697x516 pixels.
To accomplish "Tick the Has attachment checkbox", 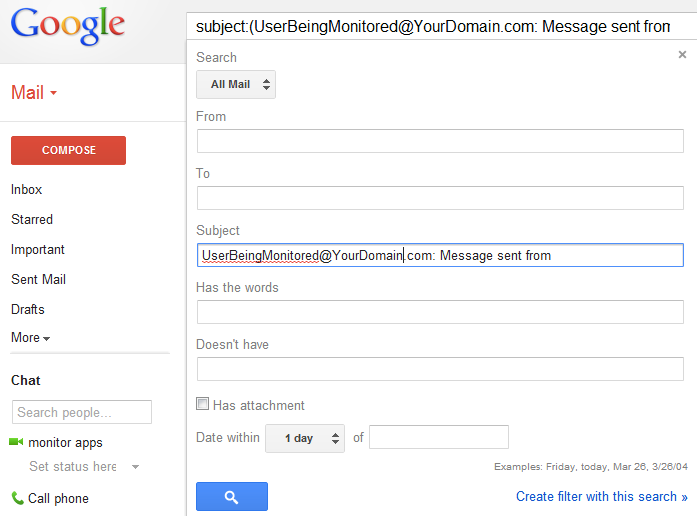I will 202,404.
